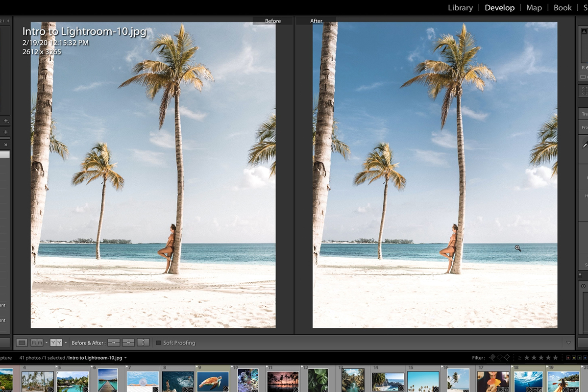Filter by flagged status flag icon
The image size is (588, 392).
(492, 358)
